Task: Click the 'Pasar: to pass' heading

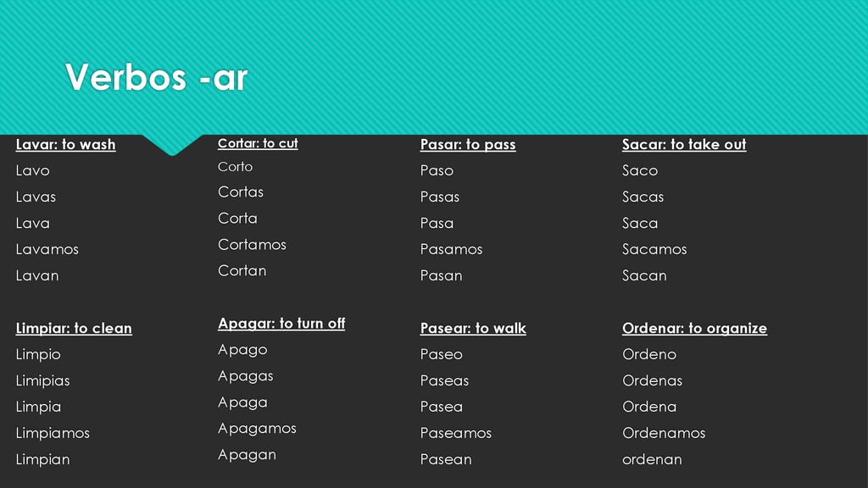Action: pyautogui.click(x=468, y=144)
